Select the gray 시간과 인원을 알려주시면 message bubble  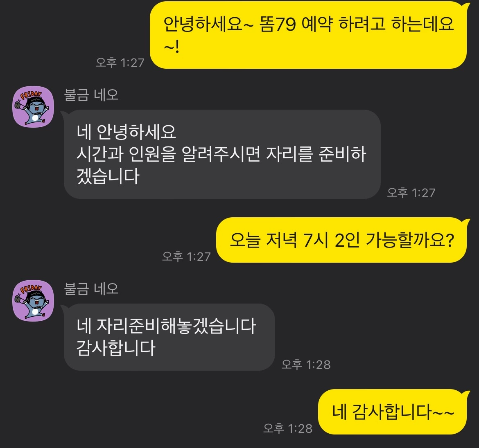221,154
